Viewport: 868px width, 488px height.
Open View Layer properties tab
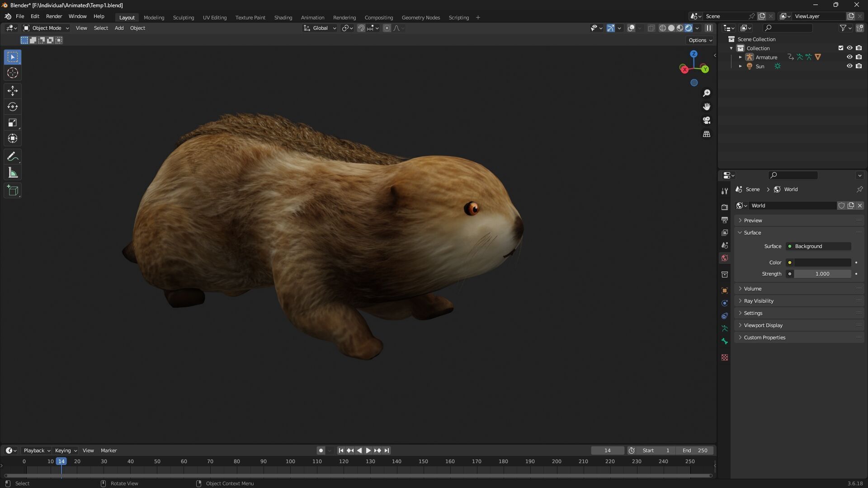tap(725, 233)
